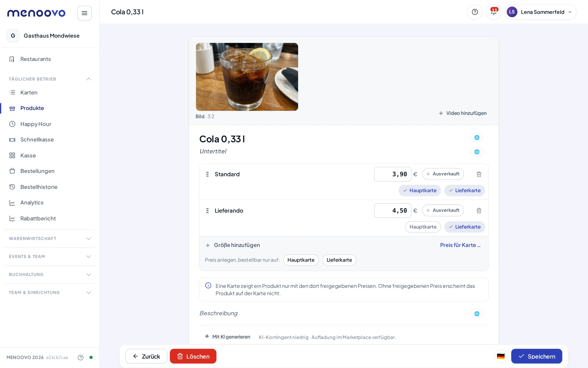Toggle the sidebar hamburger menu button
Screen dimensions: 588x368
coord(84,13)
